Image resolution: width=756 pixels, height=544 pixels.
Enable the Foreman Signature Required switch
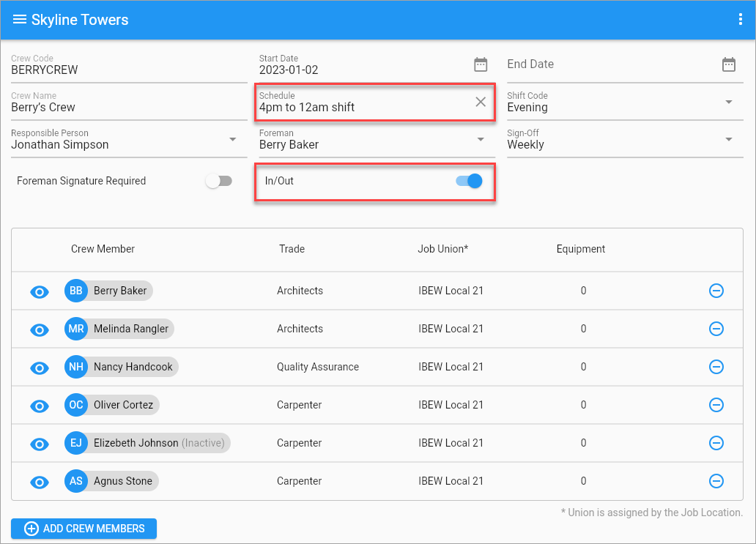[x=219, y=181]
